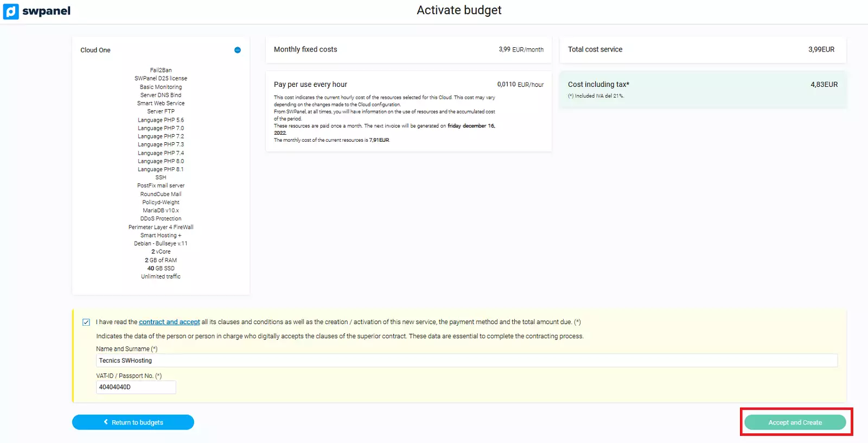Select DDoS Protection in the features list
The width and height of the screenshot is (868, 443).
[x=161, y=219]
